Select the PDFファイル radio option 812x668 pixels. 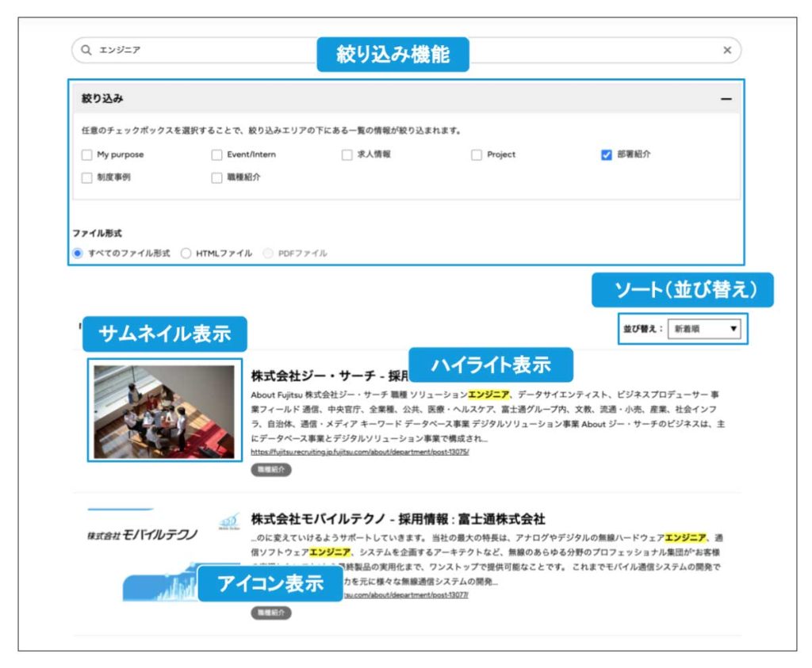[268, 254]
